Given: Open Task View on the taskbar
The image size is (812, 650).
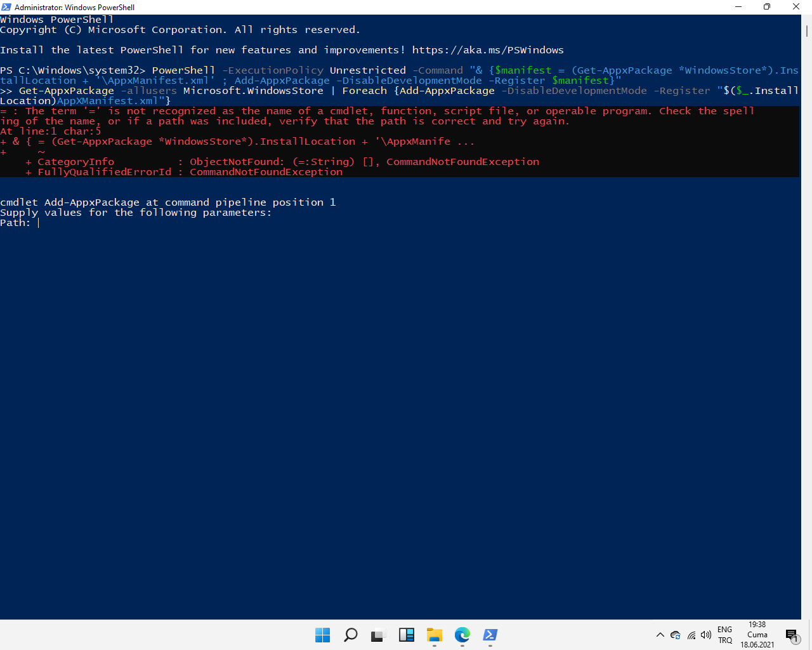Looking at the screenshot, I should 379,635.
